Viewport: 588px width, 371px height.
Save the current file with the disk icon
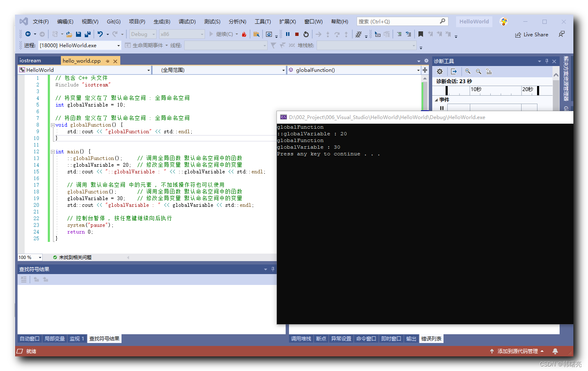point(79,34)
